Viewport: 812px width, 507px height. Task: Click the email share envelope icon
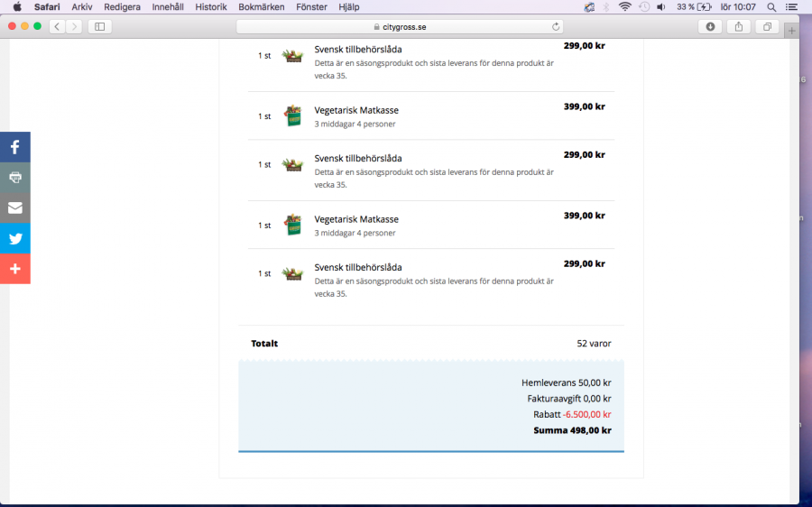coord(15,207)
